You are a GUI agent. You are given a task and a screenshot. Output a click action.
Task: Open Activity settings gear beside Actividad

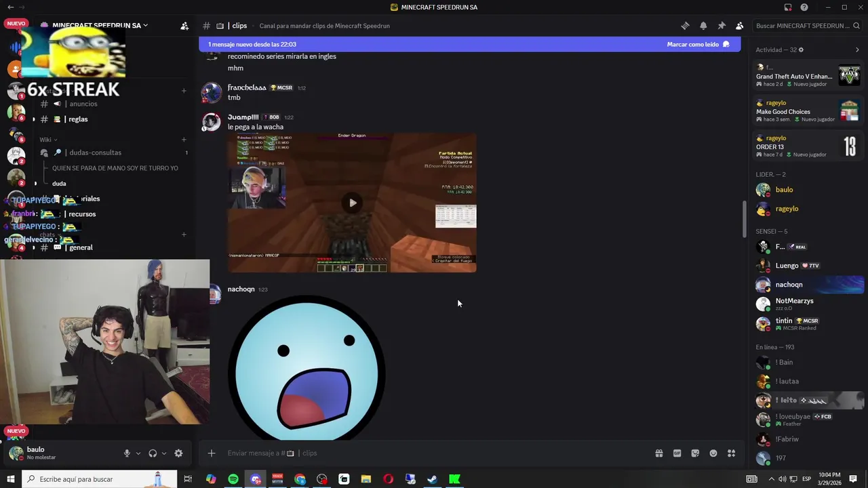(801, 50)
